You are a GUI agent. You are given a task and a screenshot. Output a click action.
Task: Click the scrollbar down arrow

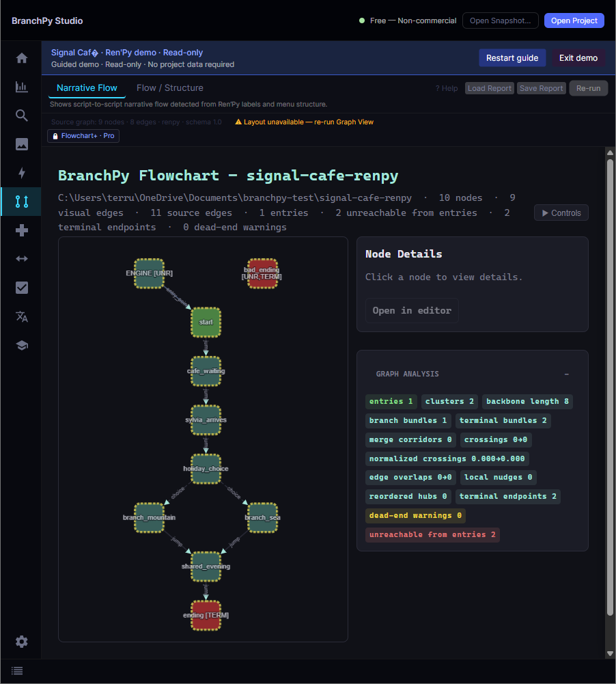tap(610, 653)
